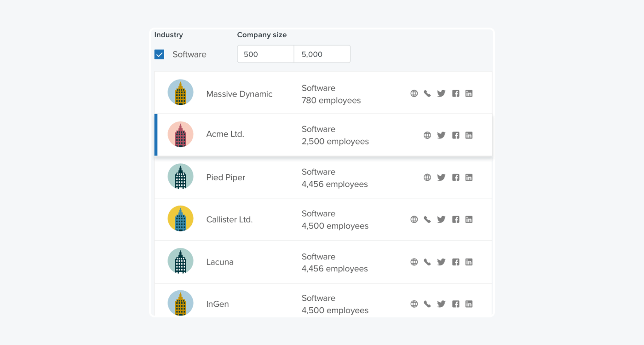This screenshot has height=345, width=644.
Task: Click the Lacuna company logo thumbnail
Action: 180,262
